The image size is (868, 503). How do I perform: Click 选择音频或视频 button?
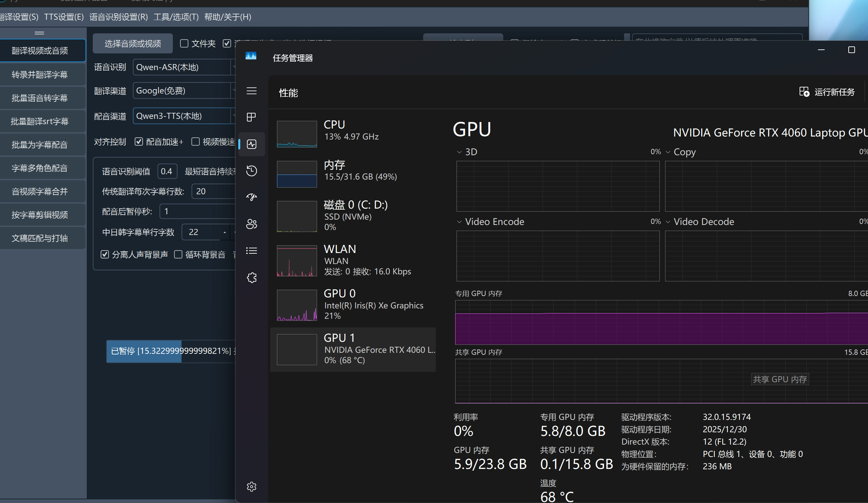132,44
